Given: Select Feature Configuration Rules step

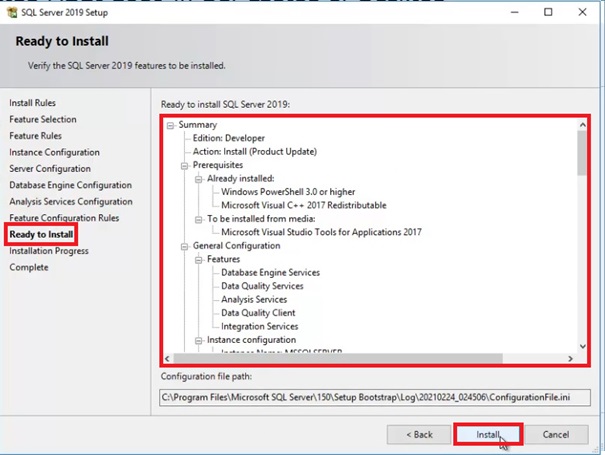Looking at the screenshot, I should [64, 218].
